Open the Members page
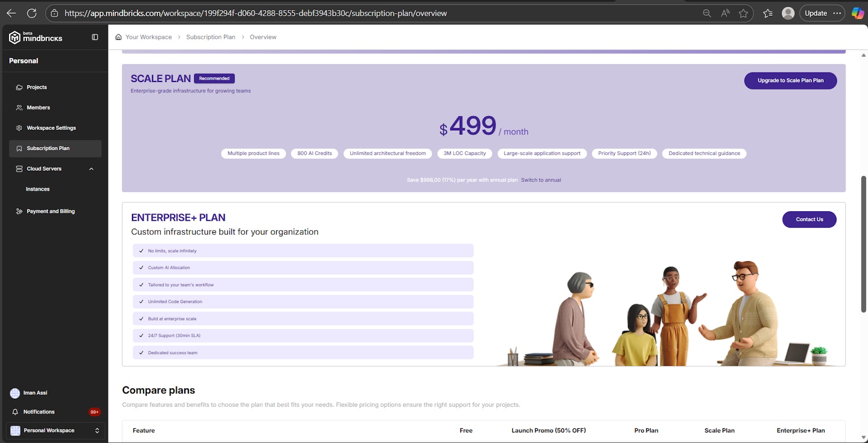Viewport: 868px width, 443px height. [38, 108]
